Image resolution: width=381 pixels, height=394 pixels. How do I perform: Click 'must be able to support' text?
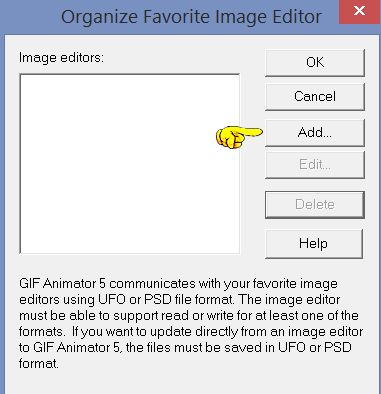86,316
